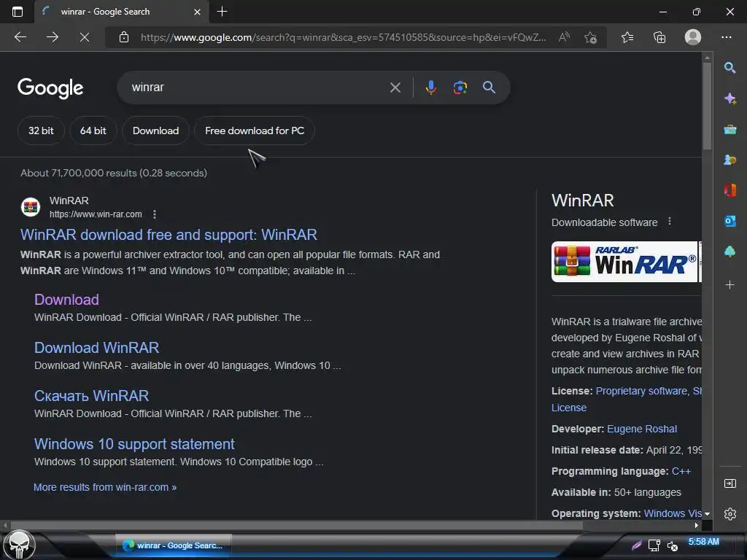The height and width of the screenshot is (560, 747).
Task: Click the WinRAR logo thumbnail
Action: 624,262
